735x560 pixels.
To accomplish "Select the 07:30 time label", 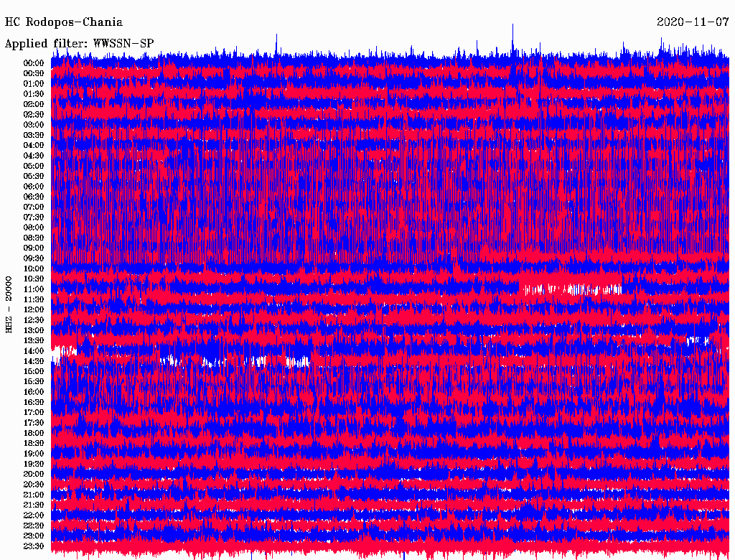I will [34, 217].
